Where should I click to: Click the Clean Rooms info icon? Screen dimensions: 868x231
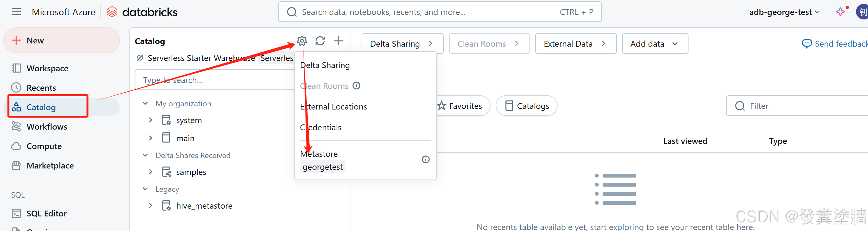pos(356,86)
